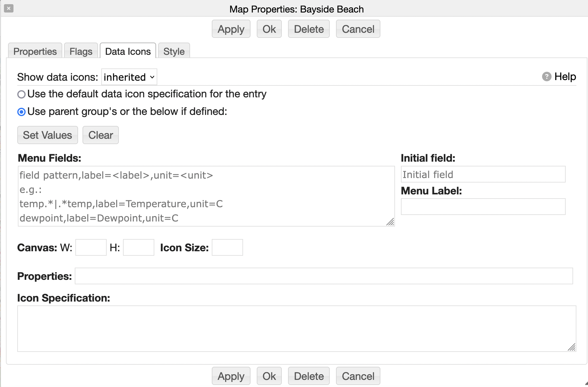This screenshot has height=387, width=588.
Task: Switch to the Properties tab
Action: (35, 52)
